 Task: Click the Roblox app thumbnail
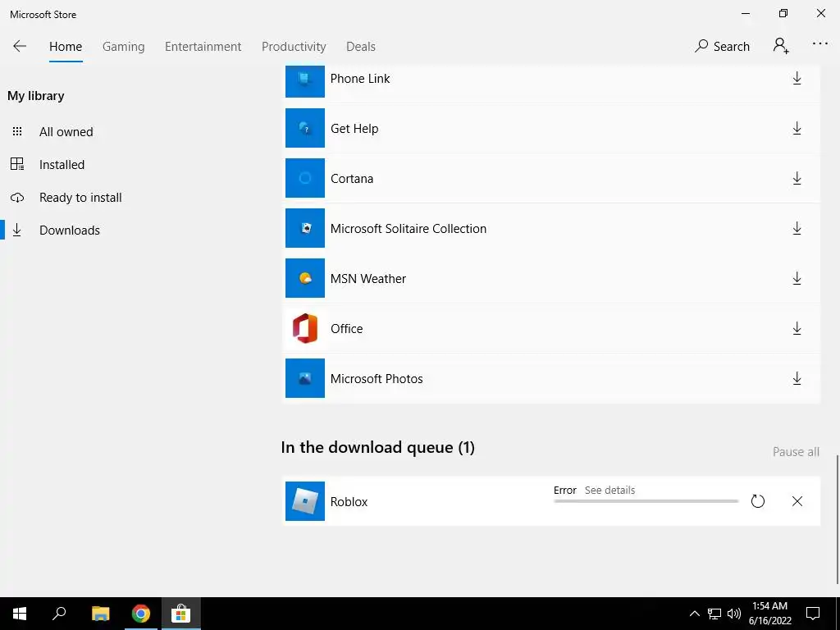[x=305, y=501]
